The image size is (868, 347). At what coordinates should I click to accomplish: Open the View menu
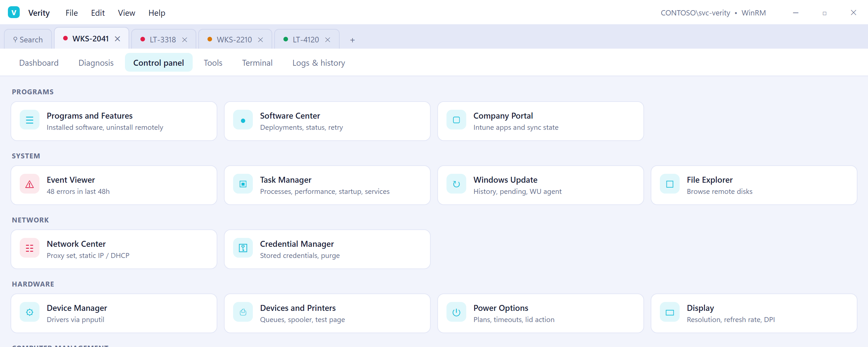click(x=126, y=13)
